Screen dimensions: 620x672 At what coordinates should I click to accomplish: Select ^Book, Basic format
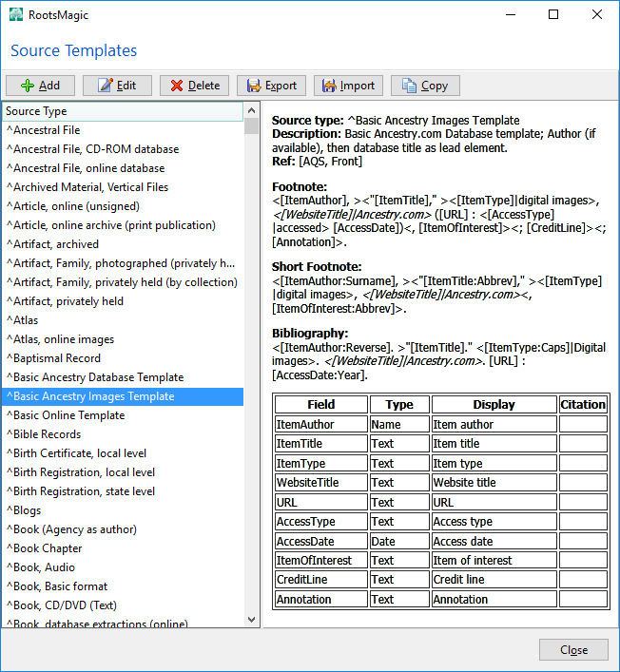[x=123, y=586]
